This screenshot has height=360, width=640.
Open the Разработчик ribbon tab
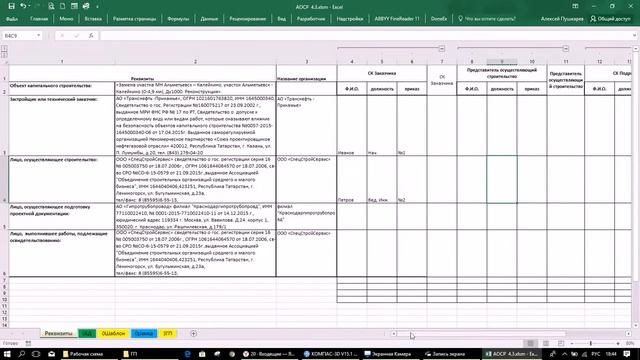coord(311,19)
